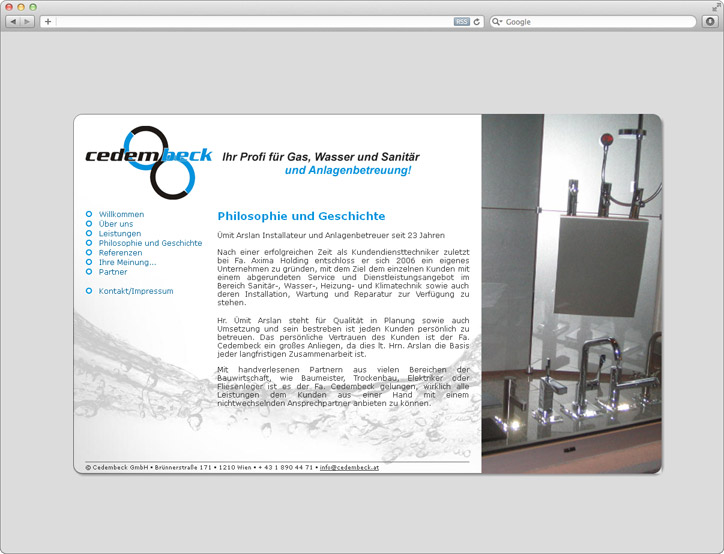This screenshot has width=724, height=554.
Task: Toggle fullscreen with the corner arrows icon
Action: click(716, 7)
